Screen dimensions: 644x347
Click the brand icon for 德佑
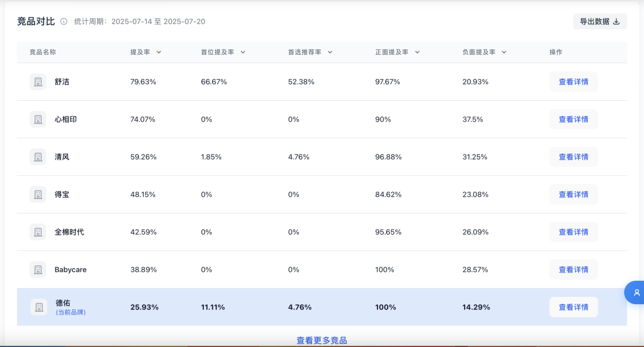click(x=39, y=307)
